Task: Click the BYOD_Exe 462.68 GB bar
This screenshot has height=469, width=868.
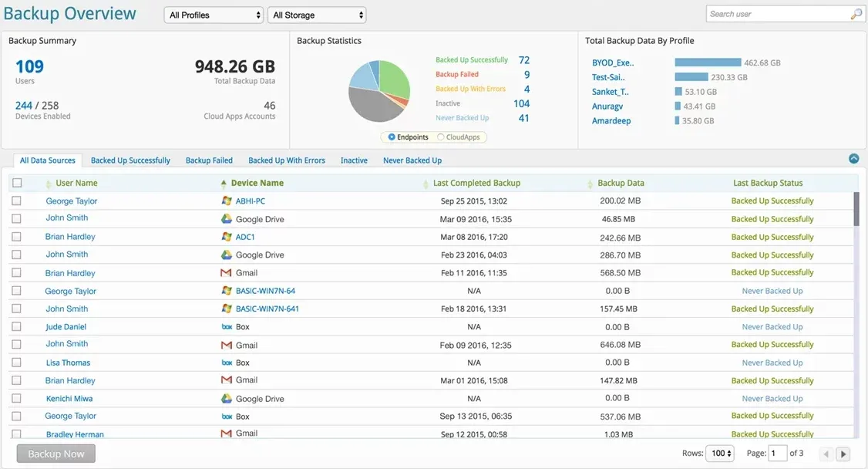Action: click(708, 62)
